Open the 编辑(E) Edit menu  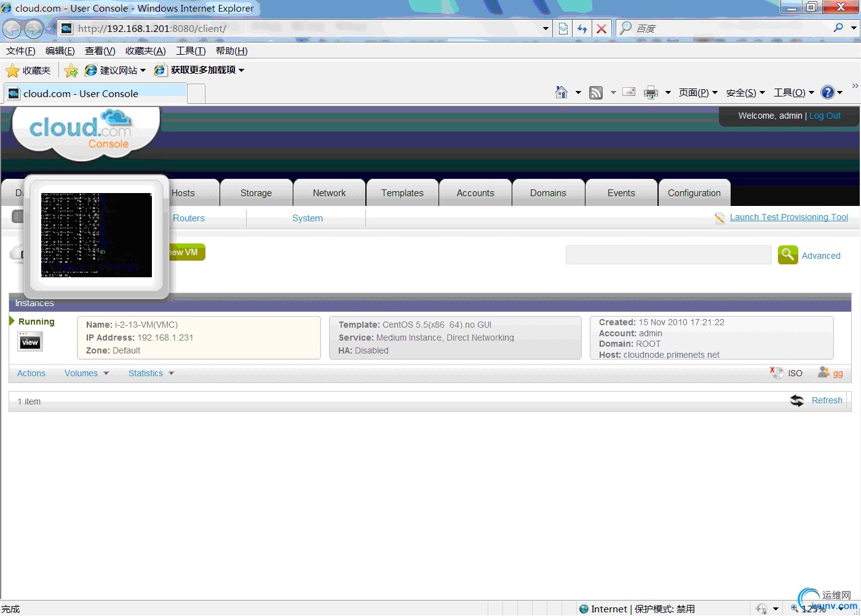60,51
